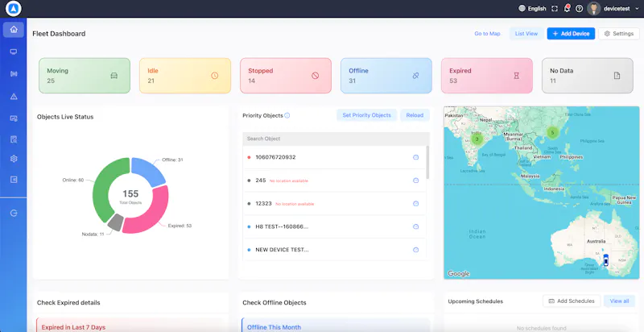Click the gauge icon for NEW DEVICE TEST row

pyautogui.click(x=415, y=250)
